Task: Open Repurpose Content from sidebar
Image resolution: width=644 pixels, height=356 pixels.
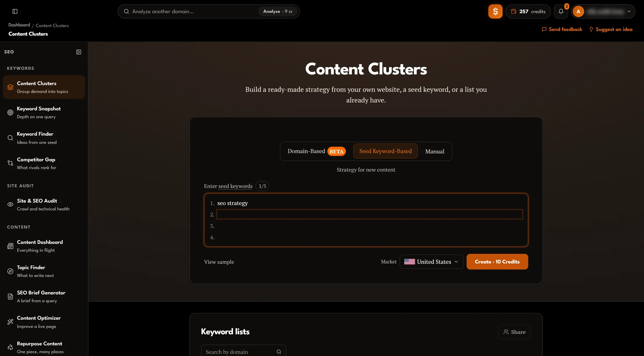Action: click(44, 347)
